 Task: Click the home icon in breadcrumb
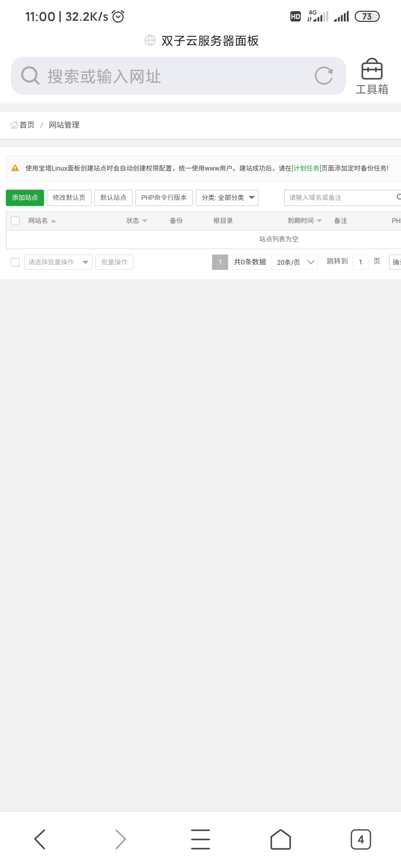[x=14, y=125]
